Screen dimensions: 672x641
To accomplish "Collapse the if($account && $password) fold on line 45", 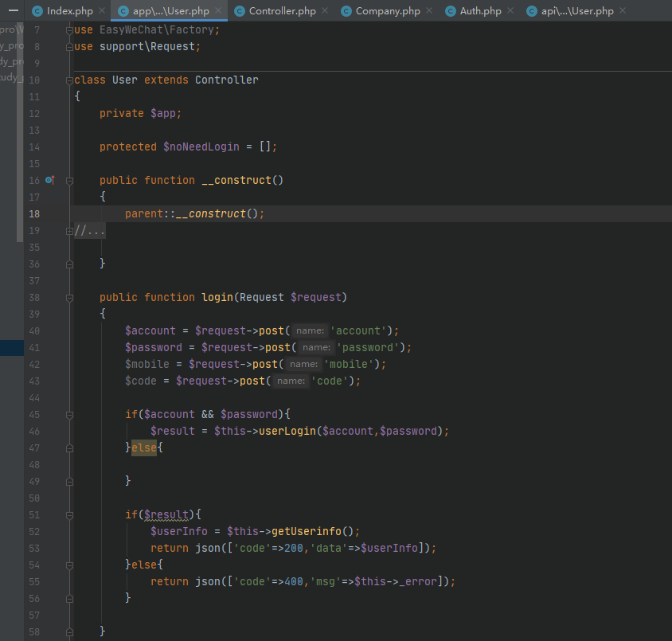I will 69,415.
